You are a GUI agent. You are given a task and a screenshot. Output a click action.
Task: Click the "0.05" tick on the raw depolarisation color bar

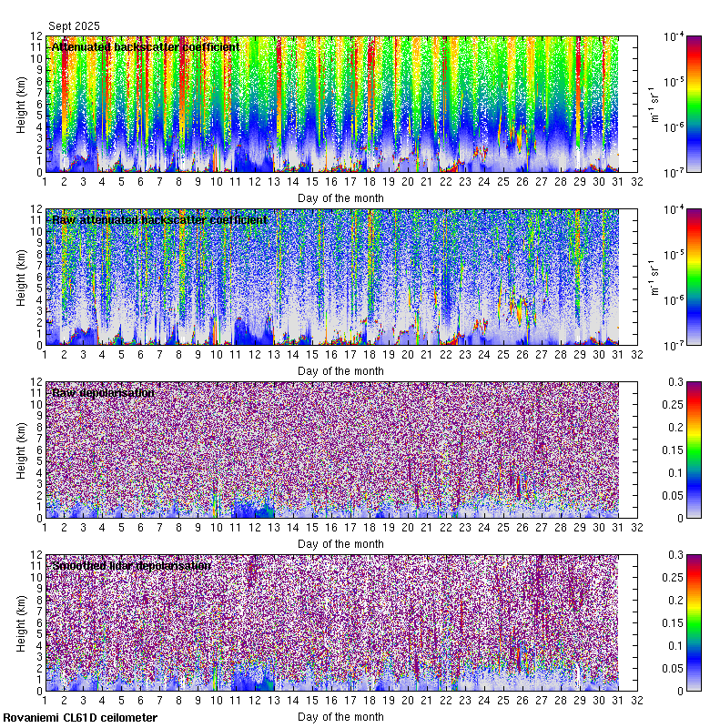(x=673, y=496)
